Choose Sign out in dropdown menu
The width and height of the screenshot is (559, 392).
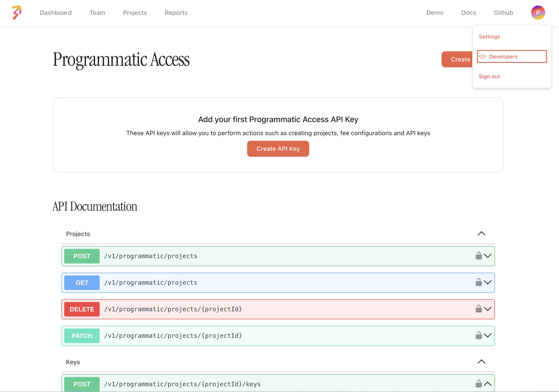tap(489, 76)
